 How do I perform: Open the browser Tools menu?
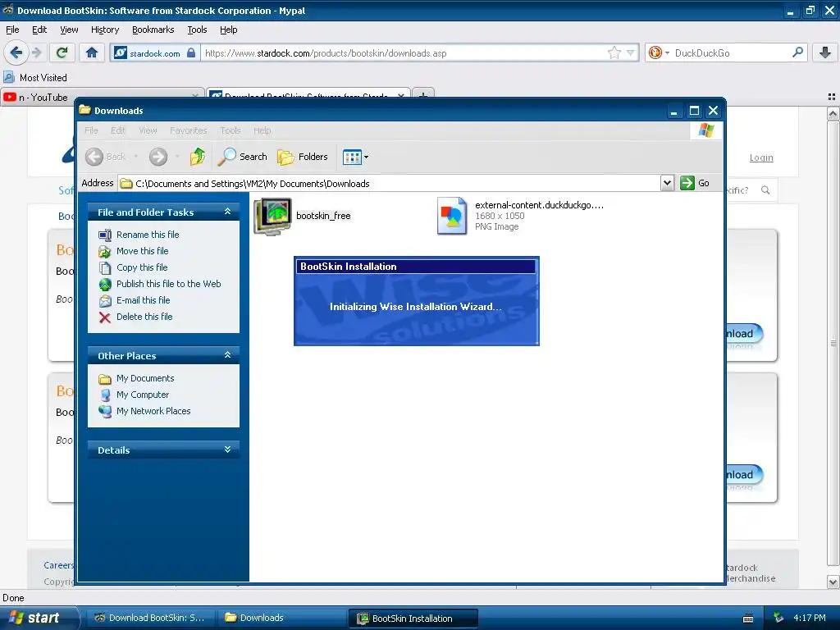(x=197, y=30)
